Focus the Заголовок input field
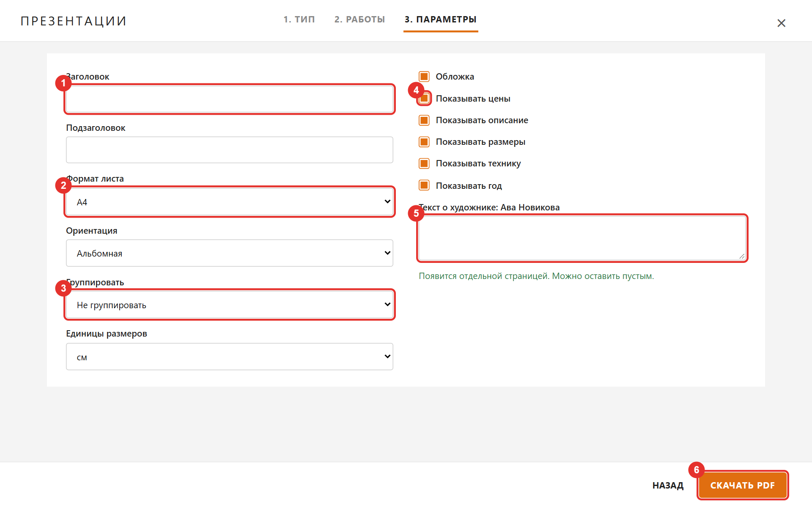The image size is (812, 508). click(x=230, y=99)
